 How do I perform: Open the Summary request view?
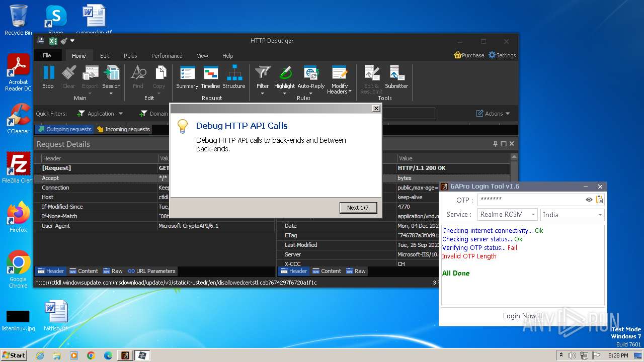point(187,77)
